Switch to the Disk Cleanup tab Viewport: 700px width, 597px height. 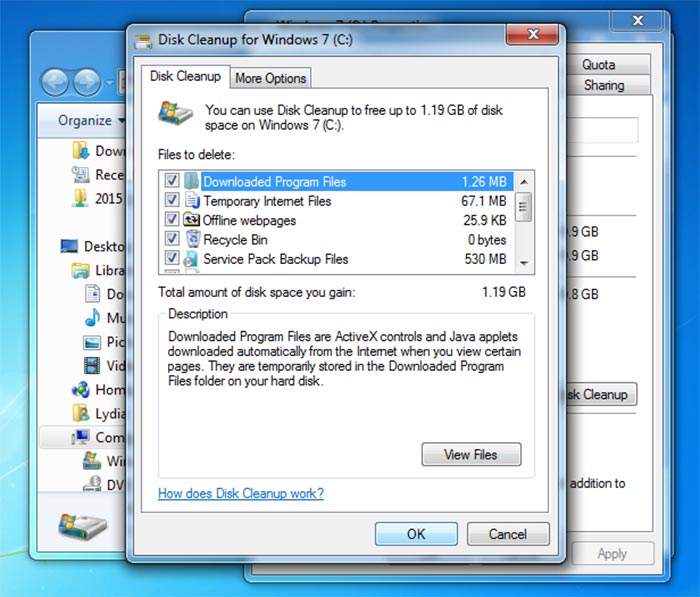point(185,76)
